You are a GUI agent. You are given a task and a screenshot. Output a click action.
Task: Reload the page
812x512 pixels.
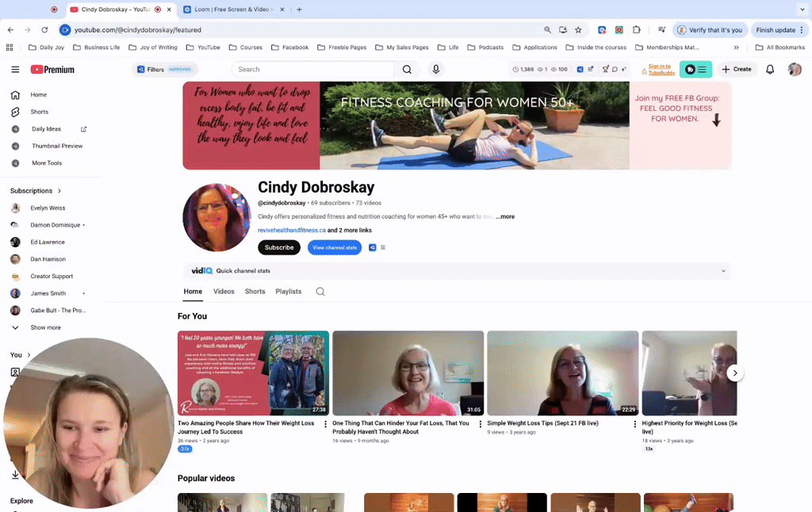(x=44, y=30)
